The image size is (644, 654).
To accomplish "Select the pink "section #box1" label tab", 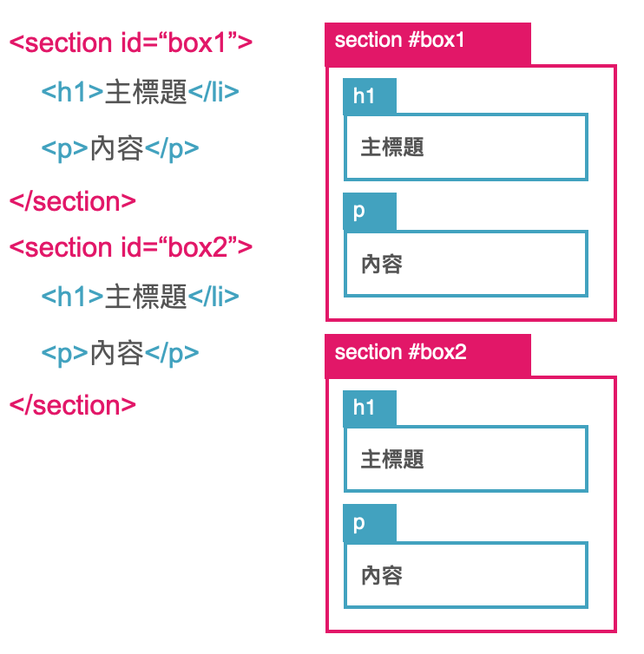I will tap(427, 43).
